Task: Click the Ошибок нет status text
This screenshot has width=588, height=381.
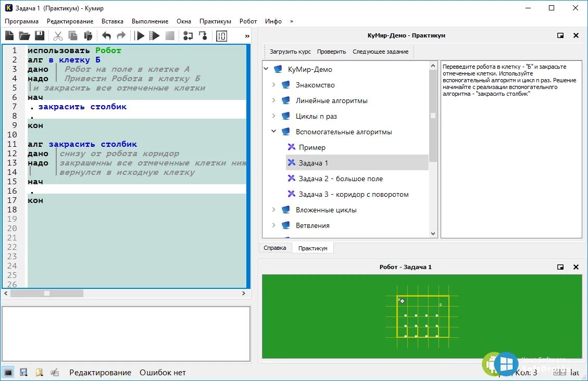Action: pyautogui.click(x=162, y=372)
